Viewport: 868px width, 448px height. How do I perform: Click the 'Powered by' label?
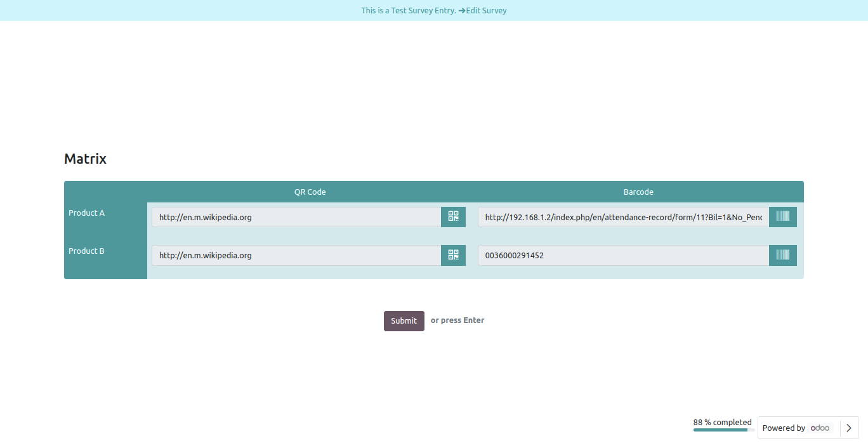pyautogui.click(x=784, y=428)
